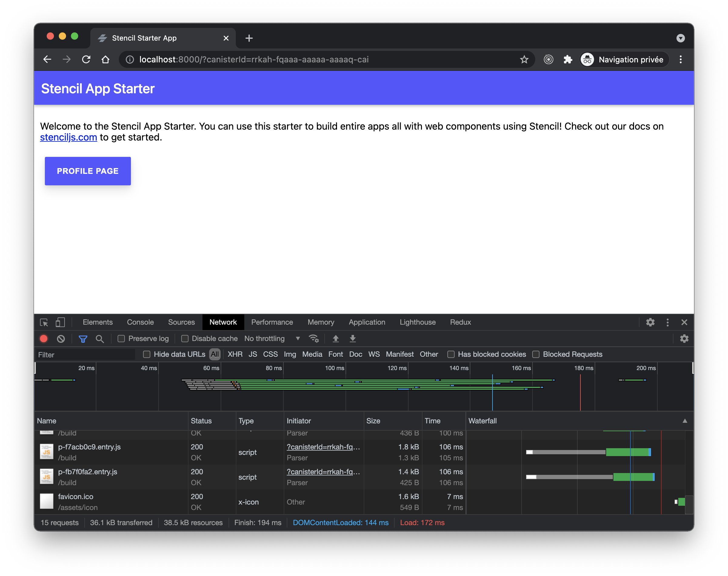Click the browser back arrow
The width and height of the screenshot is (728, 576).
point(47,59)
